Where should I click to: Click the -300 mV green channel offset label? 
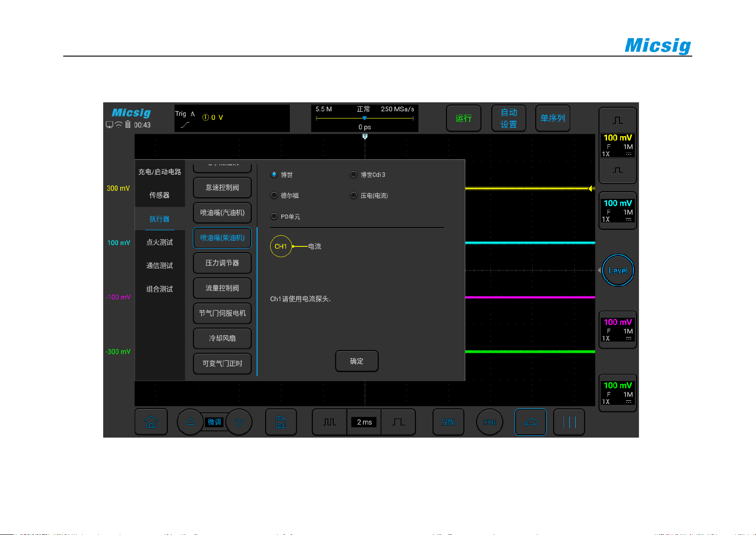pyautogui.click(x=118, y=351)
